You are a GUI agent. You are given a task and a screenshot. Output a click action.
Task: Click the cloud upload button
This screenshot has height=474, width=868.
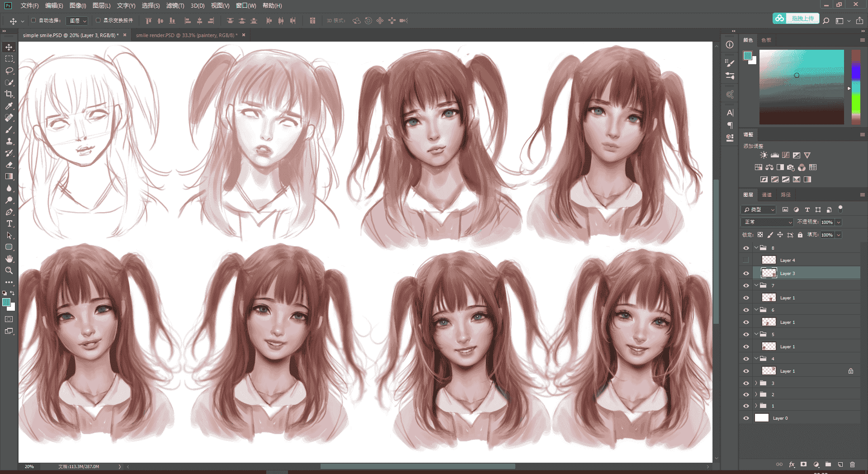tap(796, 19)
